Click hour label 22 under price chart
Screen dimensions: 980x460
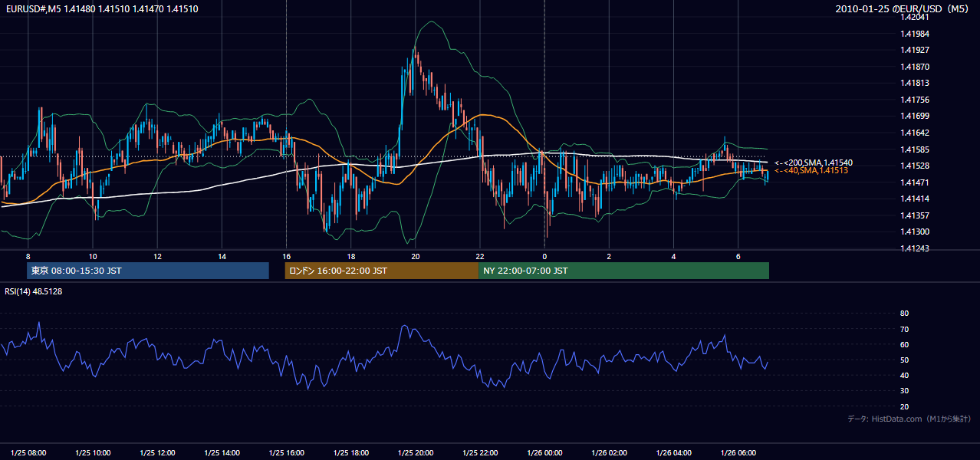point(480,256)
